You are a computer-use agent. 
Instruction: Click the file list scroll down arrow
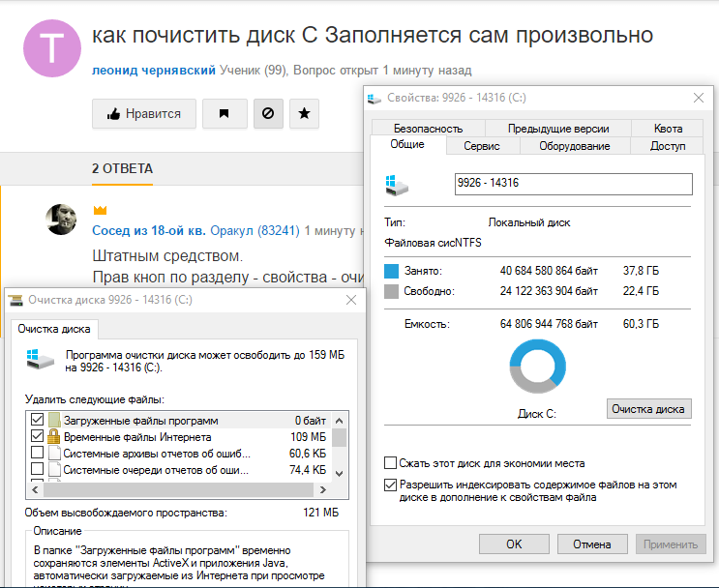pyautogui.click(x=340, y=474)
